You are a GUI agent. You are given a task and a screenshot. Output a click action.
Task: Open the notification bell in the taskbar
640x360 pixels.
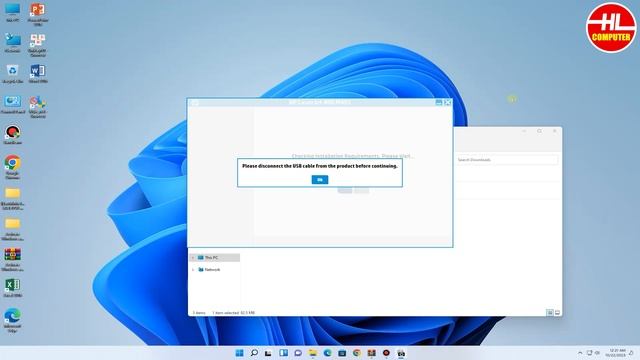[631, 353]
